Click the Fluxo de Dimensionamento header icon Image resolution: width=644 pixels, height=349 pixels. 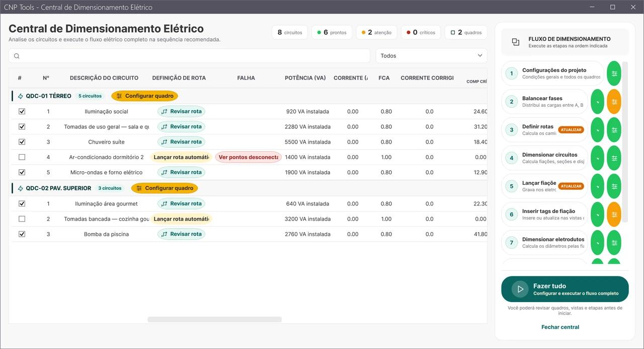click(516, 42)
